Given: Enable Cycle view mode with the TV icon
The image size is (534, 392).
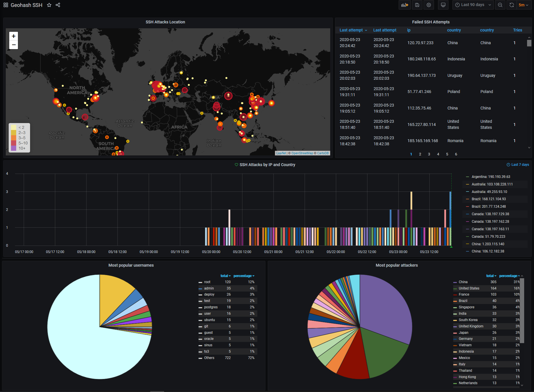Looking at the screenshot, I should tap(443, 5).
